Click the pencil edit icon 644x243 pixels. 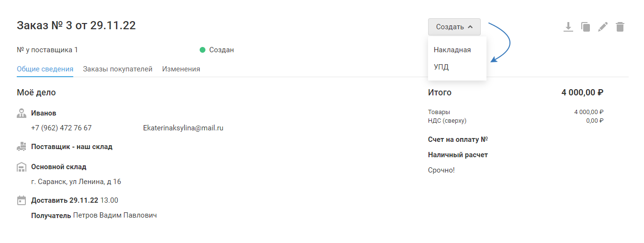[603, 27]
